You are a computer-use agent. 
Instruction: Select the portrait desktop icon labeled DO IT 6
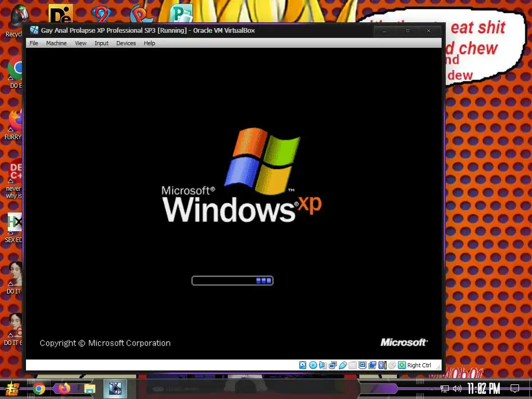pos(14,329)
